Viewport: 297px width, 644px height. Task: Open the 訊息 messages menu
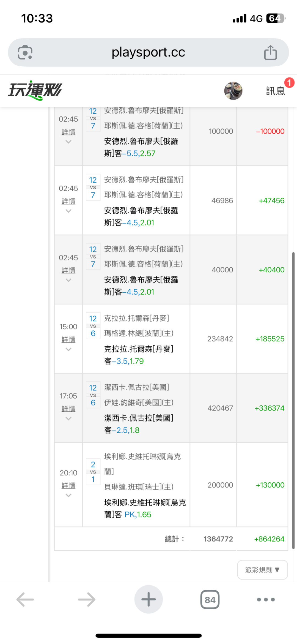275,91
